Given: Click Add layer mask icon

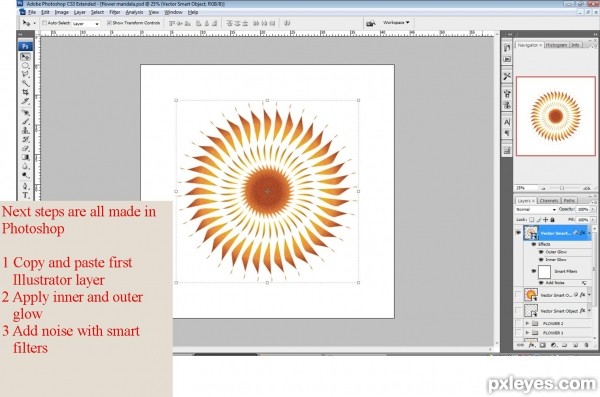Looking at the screenshot, I should click(543, 345).
